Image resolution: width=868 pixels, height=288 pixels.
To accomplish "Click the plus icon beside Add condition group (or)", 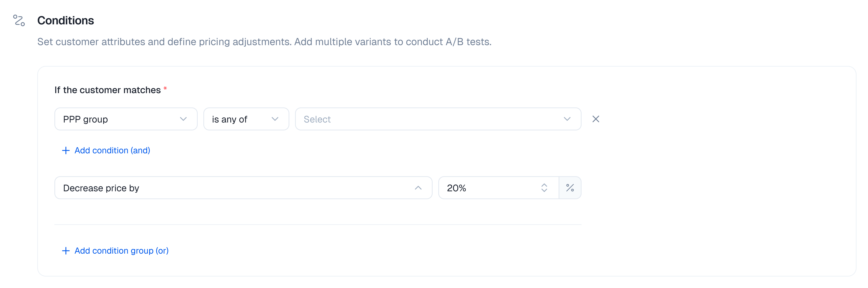I will tap(66, 251).
